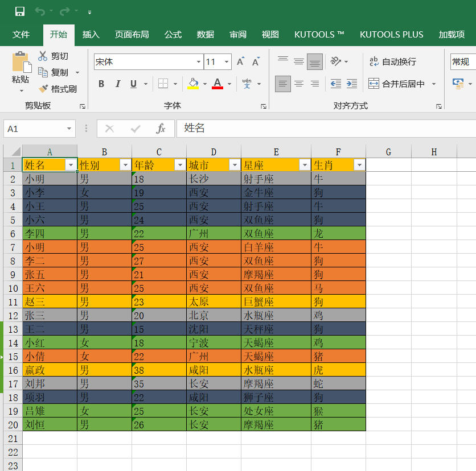Click the 粘贴 paste dropdown arrow
This screenshot has width=476, height=471.
click(22, 90)
